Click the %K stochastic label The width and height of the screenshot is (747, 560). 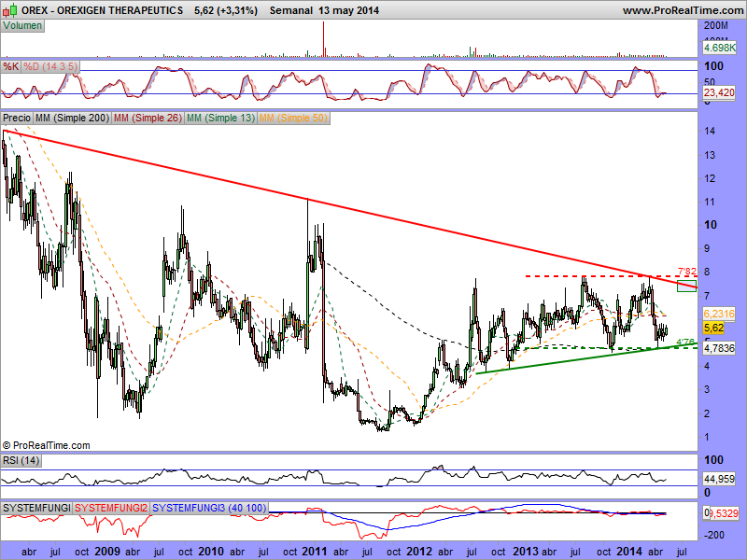click(10, 66)
